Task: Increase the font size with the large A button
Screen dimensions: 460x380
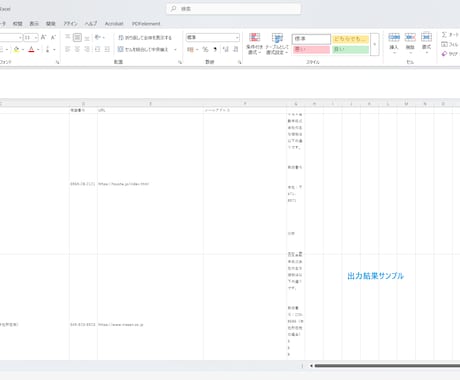Action: point(43,37)
